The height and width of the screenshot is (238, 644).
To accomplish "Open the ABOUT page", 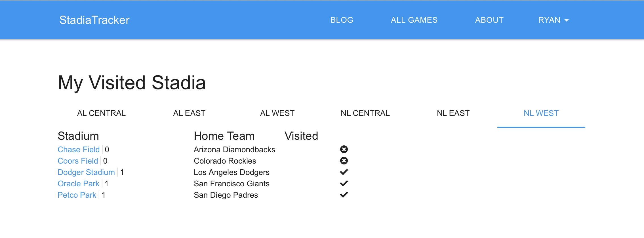I will point(489,20).
